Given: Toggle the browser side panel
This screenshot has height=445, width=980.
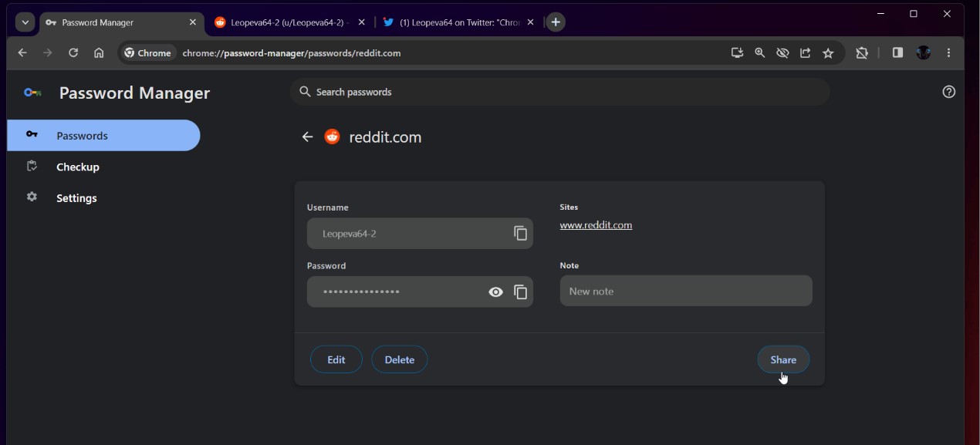Looking at the screenshot, I should [x=897, y=53].
